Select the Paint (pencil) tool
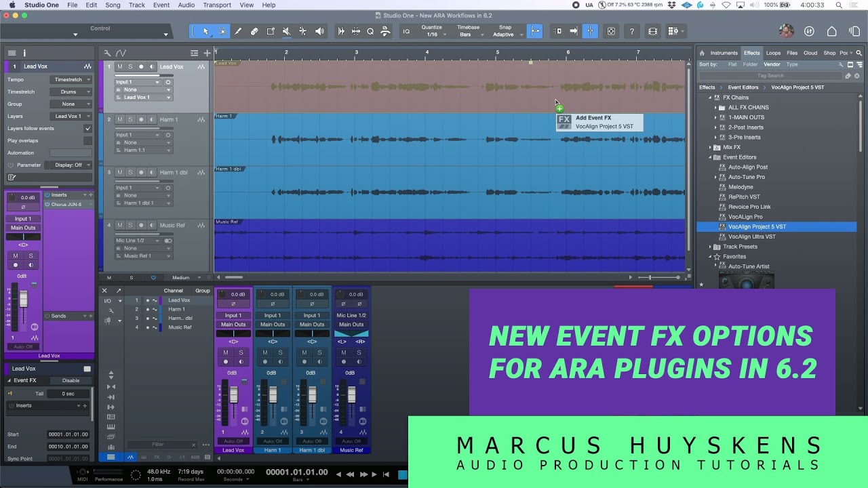868x488 pixels. pyautogui.click(x=238, y=31)
